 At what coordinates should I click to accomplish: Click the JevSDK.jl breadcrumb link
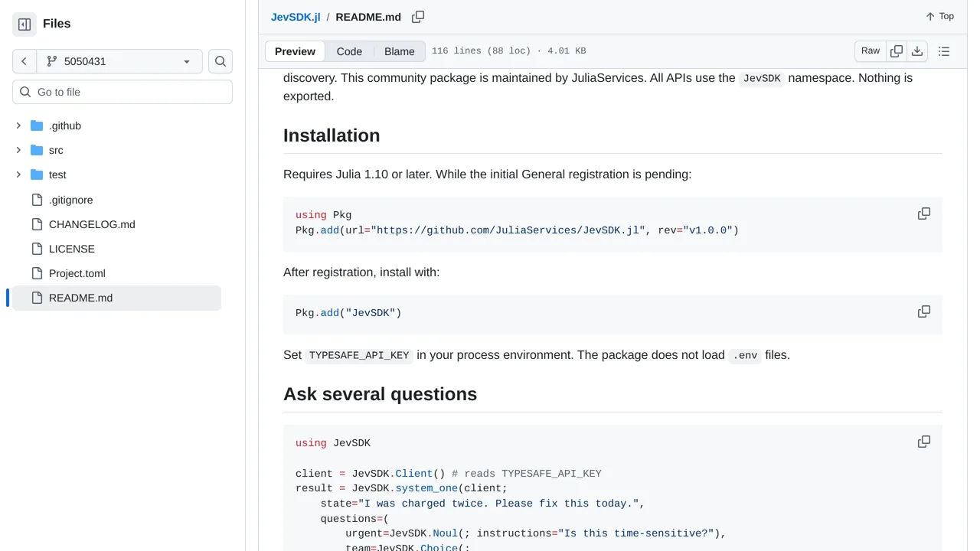[x=296, y=17]
